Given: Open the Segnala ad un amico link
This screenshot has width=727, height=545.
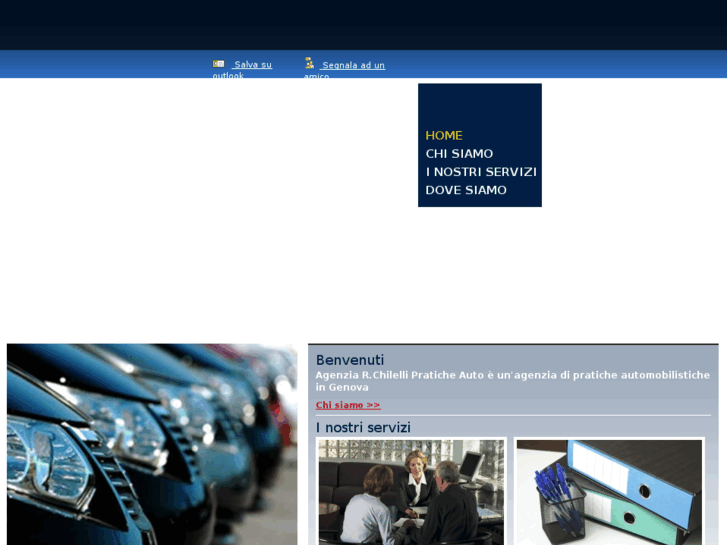Looking at the screenshot, I should 344,70.
